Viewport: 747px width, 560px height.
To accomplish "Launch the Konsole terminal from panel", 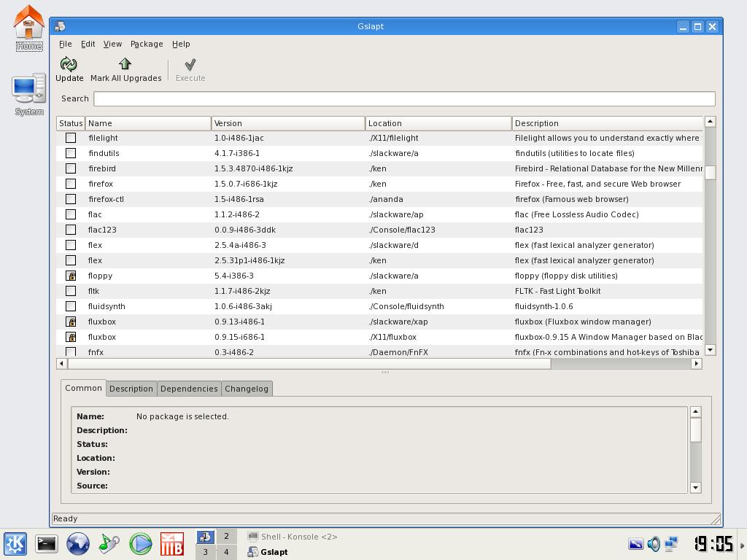I will [47, 543].
